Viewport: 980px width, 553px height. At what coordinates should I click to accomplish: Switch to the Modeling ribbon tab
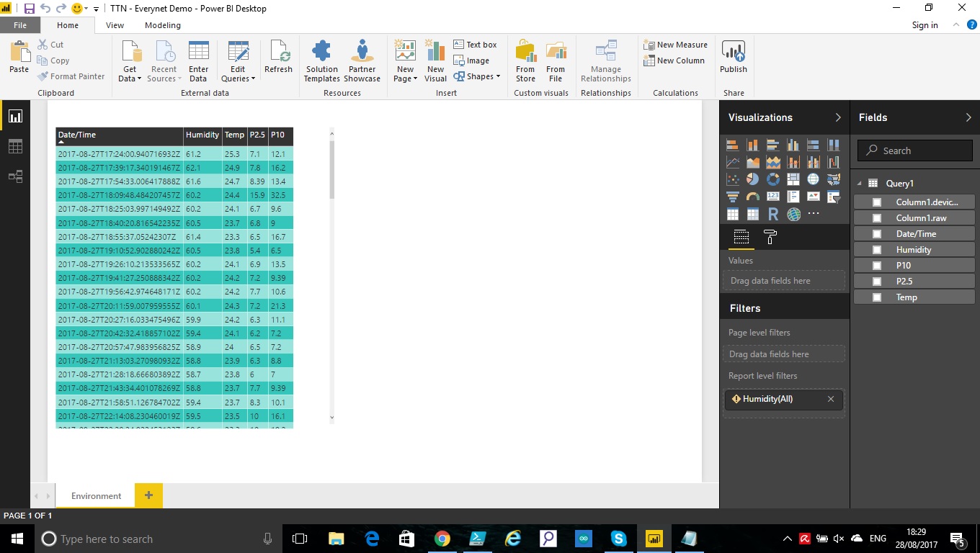click(163, 25)
